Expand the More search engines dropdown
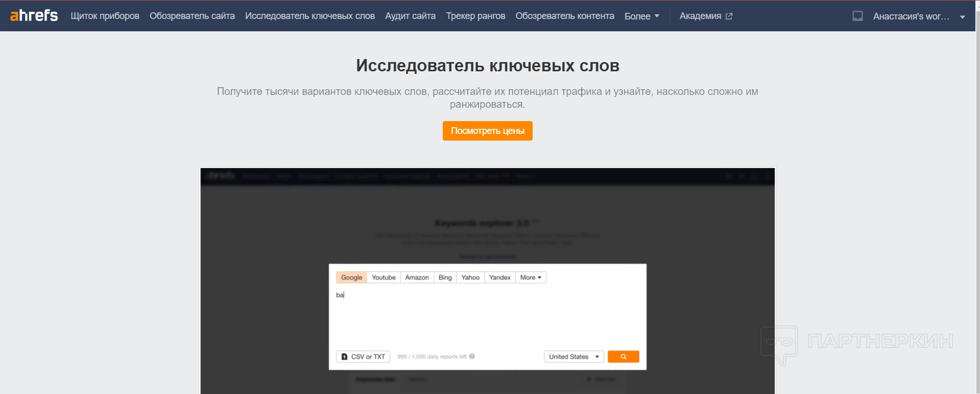 point(531,278)
